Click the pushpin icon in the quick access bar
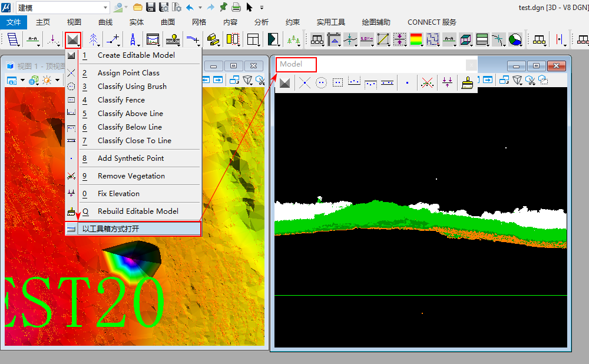The width and height of the screenshot is (589, 364). click(223, 8)
